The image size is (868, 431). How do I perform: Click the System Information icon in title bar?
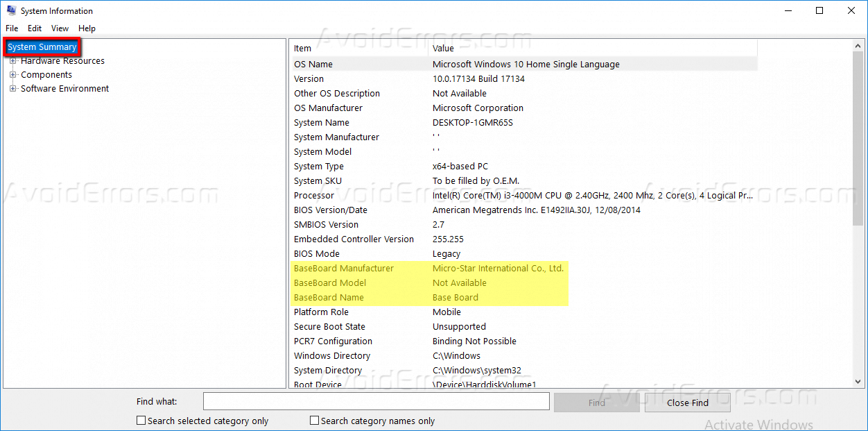11,10
